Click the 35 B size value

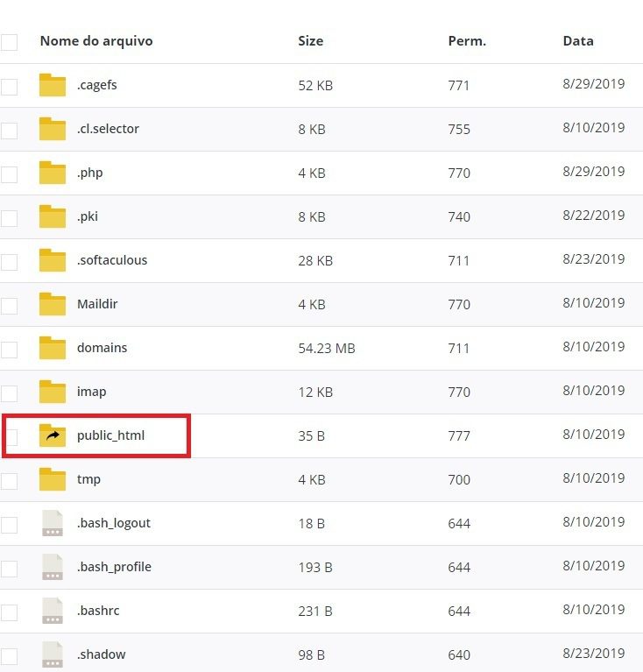click(312, 435)
